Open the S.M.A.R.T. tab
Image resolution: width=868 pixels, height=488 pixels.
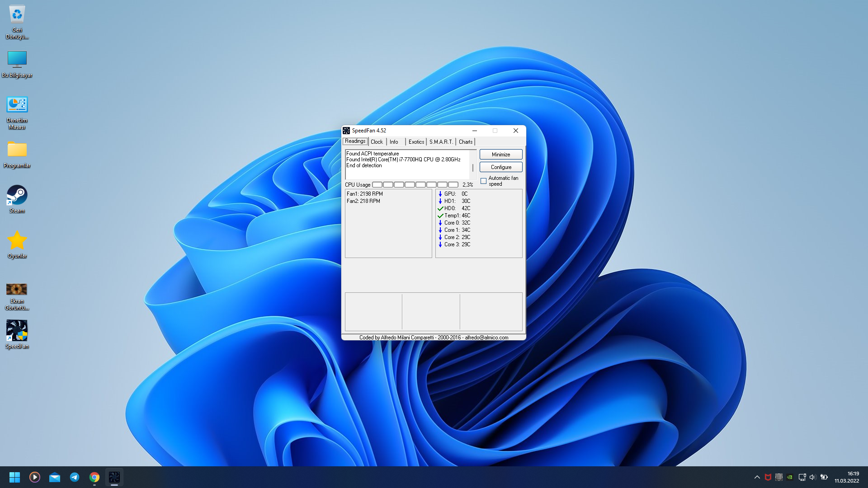(x=441, y=142)
